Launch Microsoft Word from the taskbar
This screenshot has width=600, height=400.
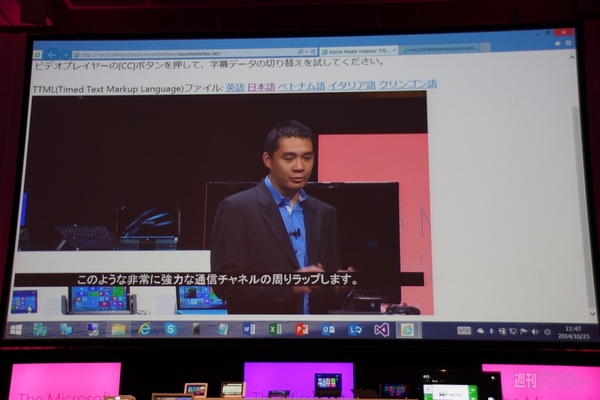pos(249,329)
